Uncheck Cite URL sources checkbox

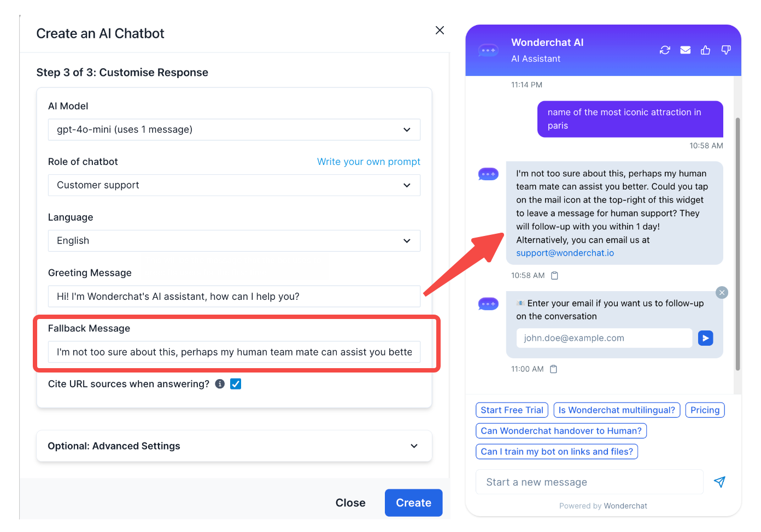[x=236, y=384]
